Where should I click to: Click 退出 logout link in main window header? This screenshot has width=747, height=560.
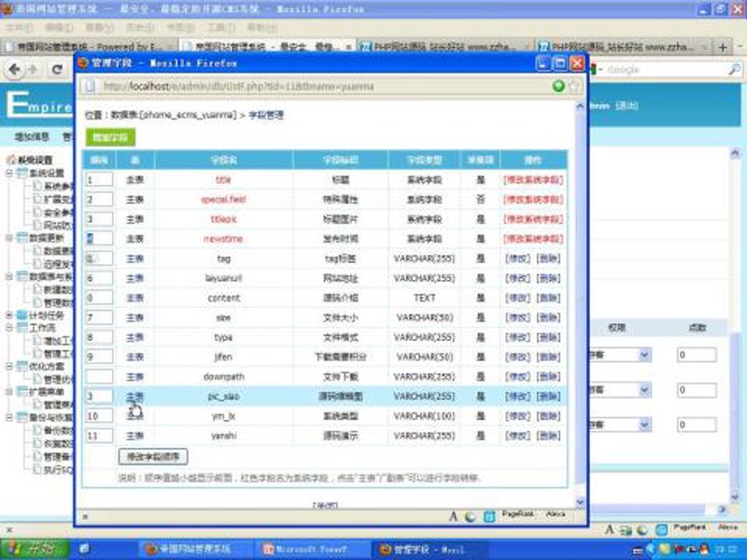coord(627,105)
